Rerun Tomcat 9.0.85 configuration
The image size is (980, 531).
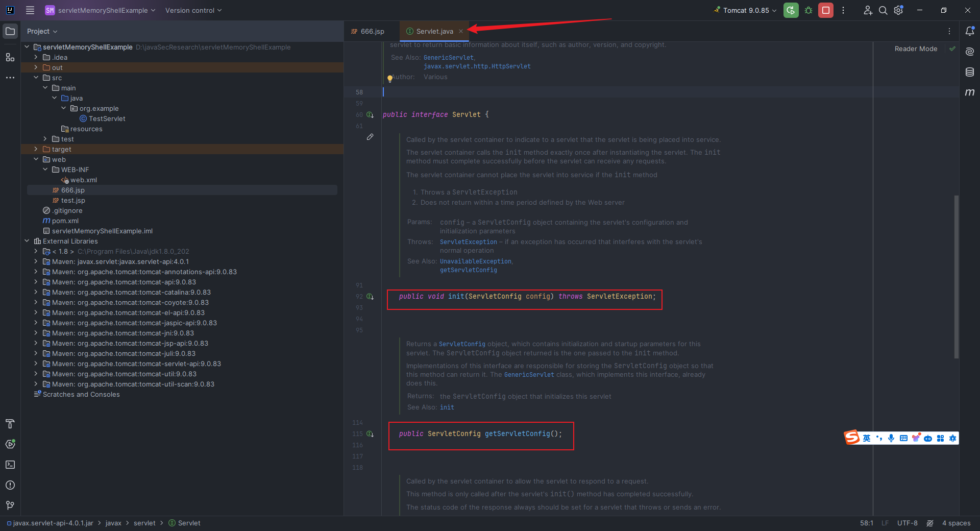[x=791, y=10]
